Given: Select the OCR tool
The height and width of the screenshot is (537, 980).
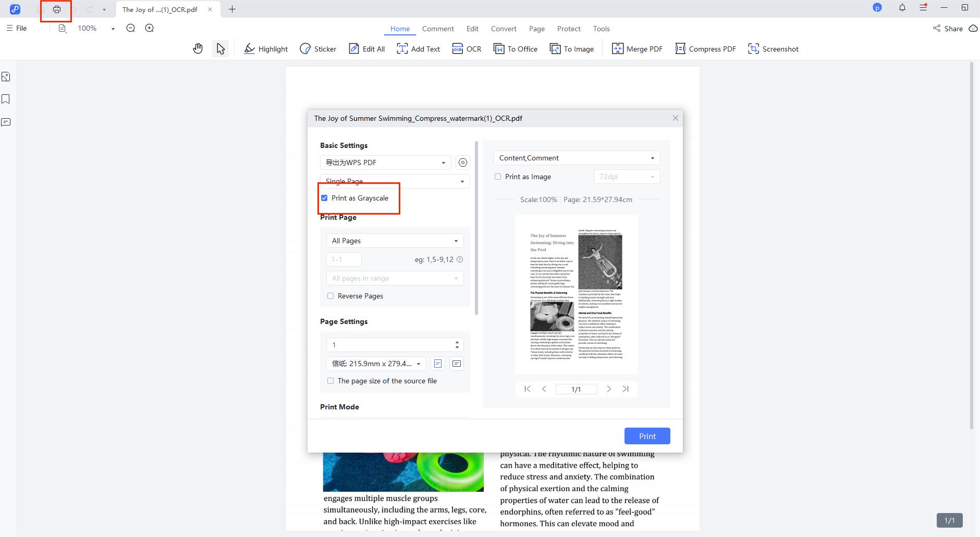Looking at the screenshot, I should tap(467, 48).
